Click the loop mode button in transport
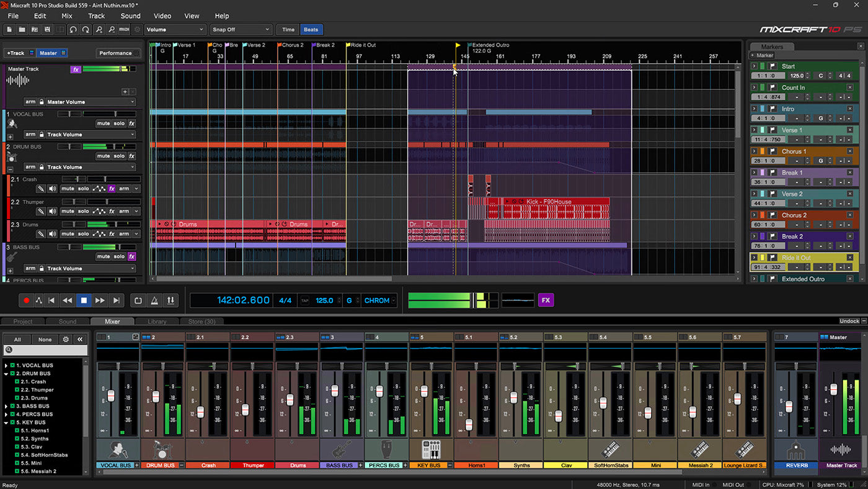The height and width of the screenshot is (489, 868). (138, 300)
